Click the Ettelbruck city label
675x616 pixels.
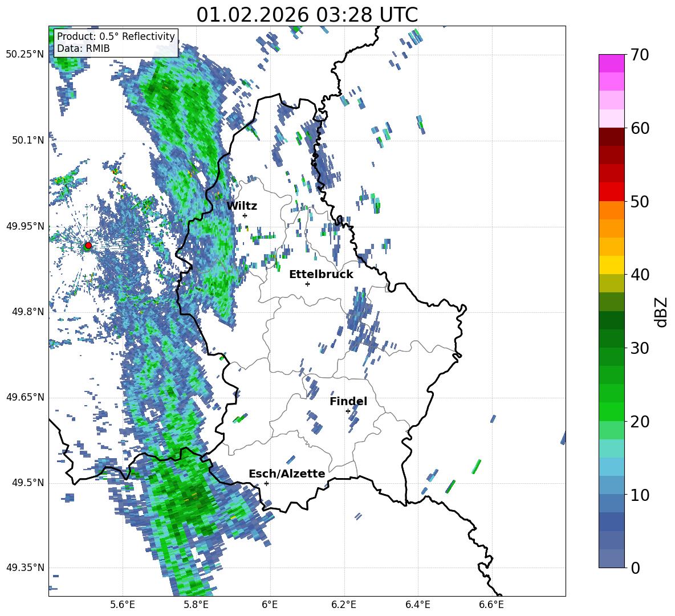(321, 275)
